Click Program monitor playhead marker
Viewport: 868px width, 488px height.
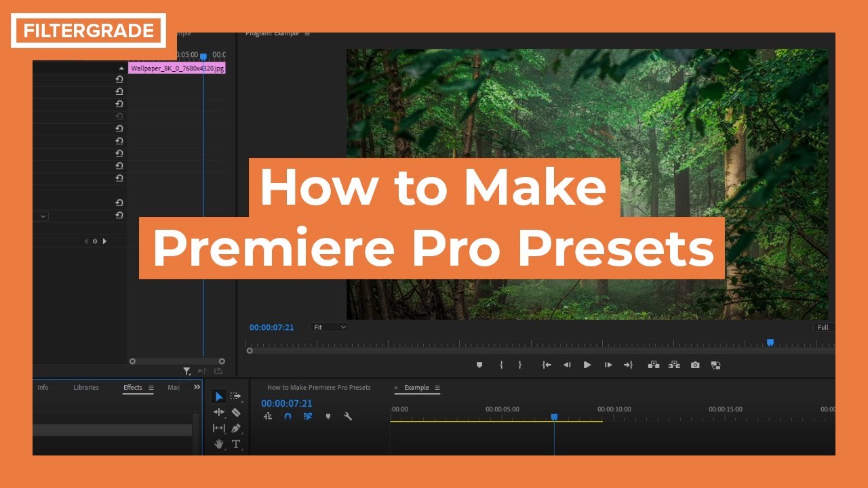click(770, 342)
